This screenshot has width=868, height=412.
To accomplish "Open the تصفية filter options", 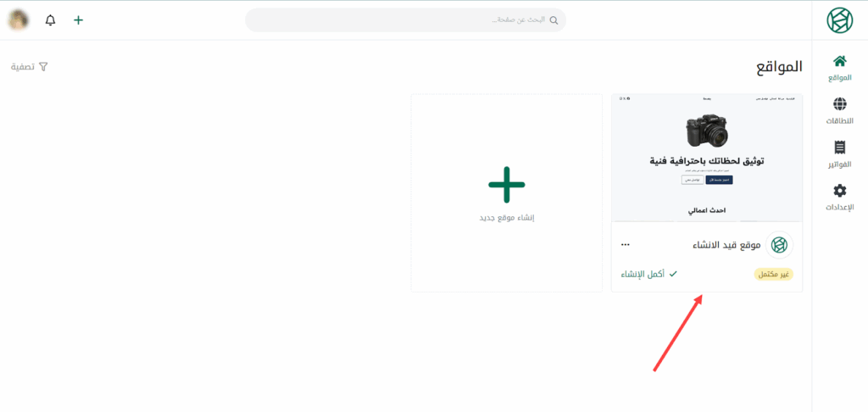I will point(29,66).
